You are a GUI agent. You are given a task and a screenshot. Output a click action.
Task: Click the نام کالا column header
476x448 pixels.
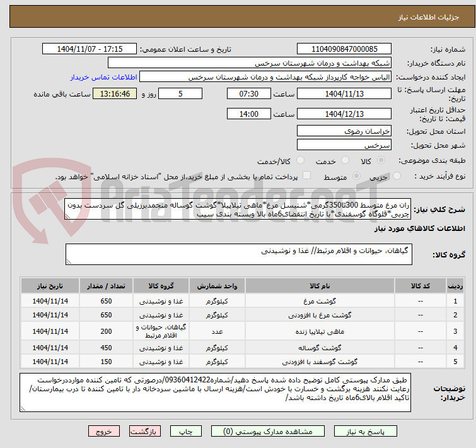(320, 286)
